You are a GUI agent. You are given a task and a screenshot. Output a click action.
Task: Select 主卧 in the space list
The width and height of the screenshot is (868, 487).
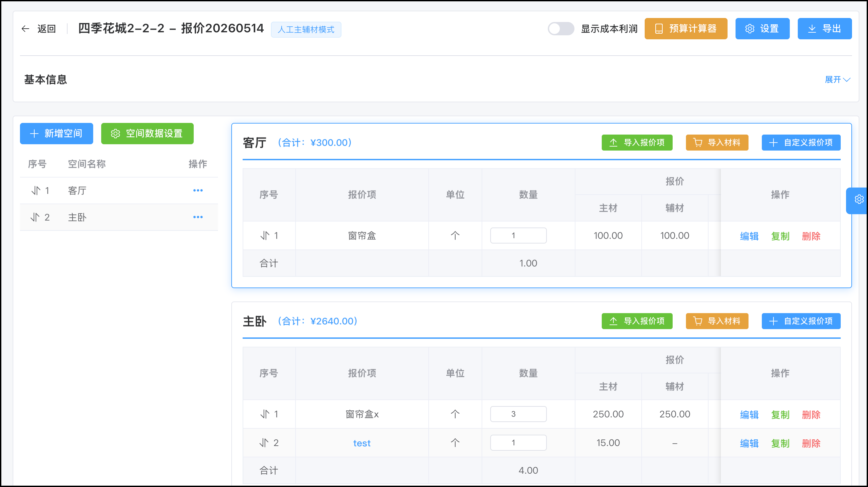click(77, 217)
